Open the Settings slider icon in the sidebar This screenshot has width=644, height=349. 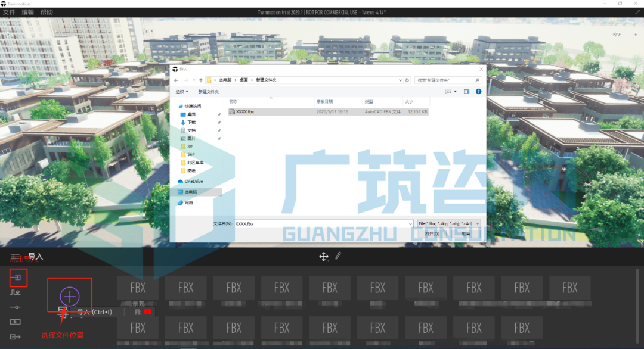[x=15, y=307]
